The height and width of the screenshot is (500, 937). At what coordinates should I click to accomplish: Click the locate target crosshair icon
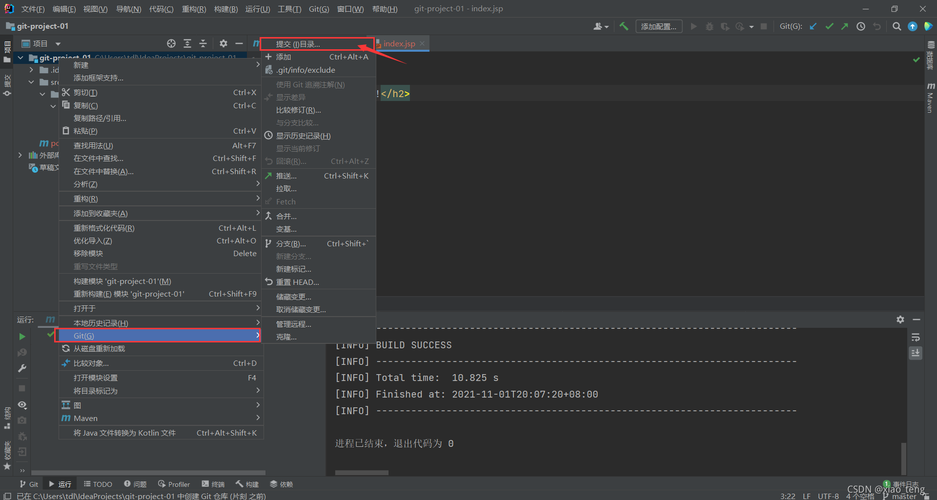(171, 44)
